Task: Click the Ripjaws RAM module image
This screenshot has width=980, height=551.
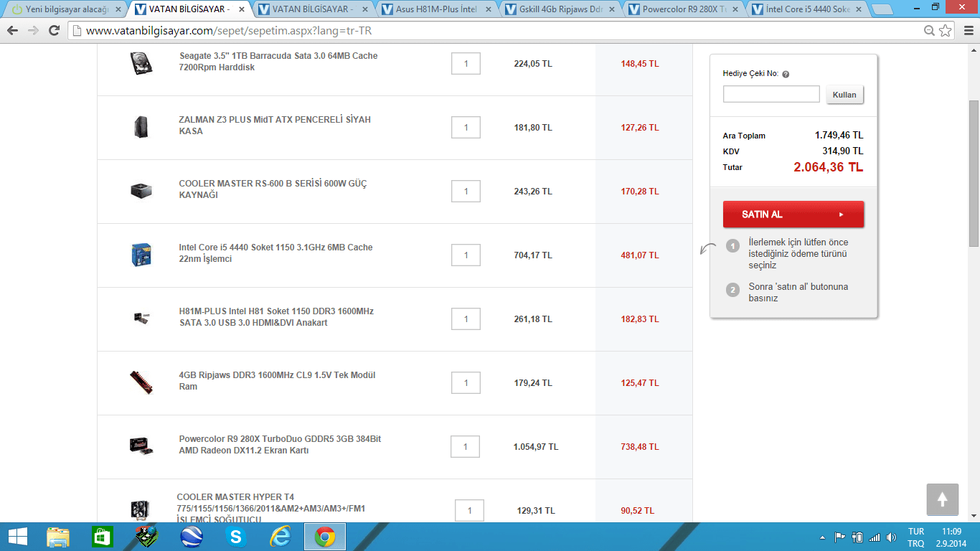Action: [x=141, y=382]
